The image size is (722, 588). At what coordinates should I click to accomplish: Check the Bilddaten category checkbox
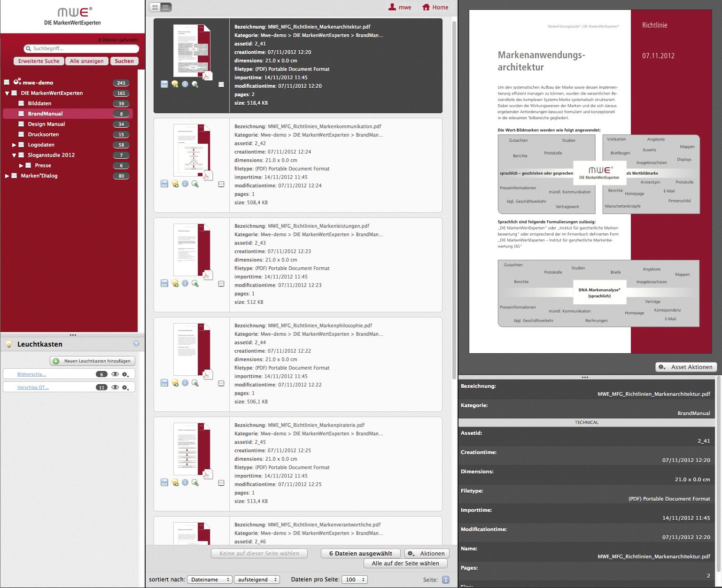21,103
